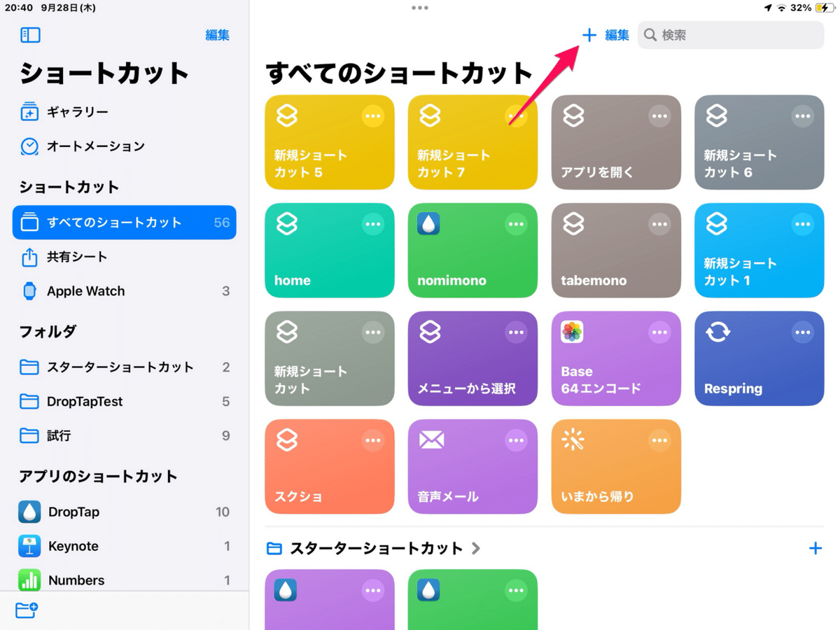840x630 pixels.
Task: Open options for アプリを開く
Action: 659,116
